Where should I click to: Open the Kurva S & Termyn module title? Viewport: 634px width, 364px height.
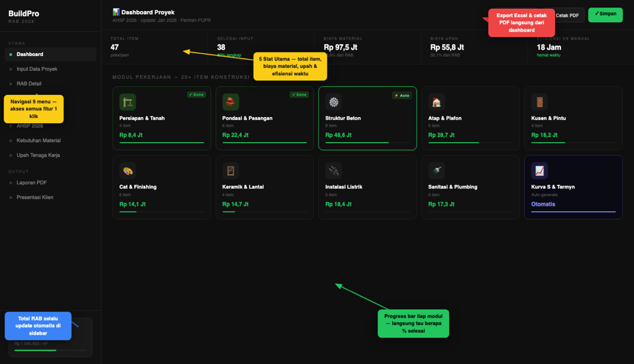(x=553, y=187)
